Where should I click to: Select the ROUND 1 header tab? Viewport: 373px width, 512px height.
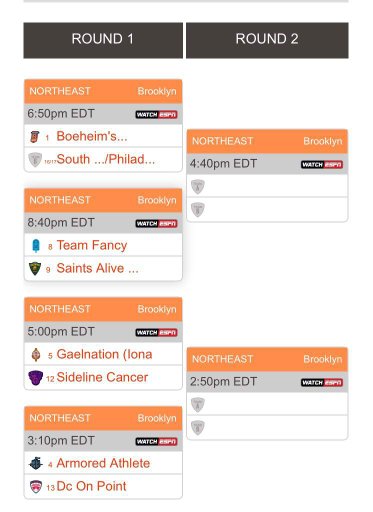click(x=103, y=40)
